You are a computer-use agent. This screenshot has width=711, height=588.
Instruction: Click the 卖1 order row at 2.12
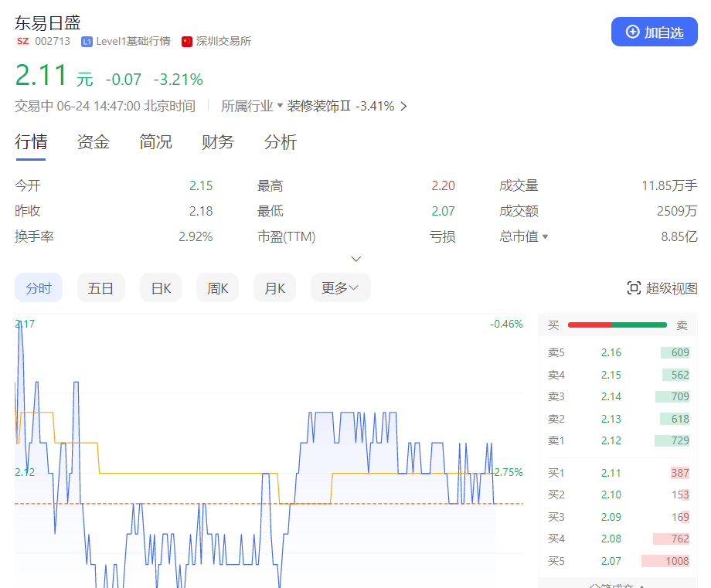pos(617,440)
